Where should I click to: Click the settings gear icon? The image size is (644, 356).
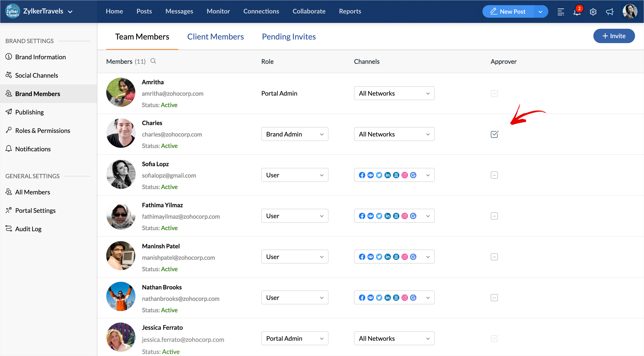593,12
